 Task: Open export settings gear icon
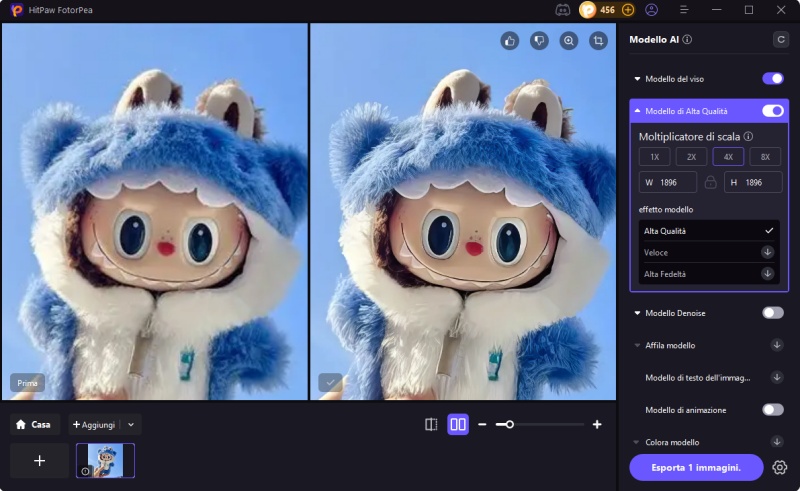click(x=779, y=467)
